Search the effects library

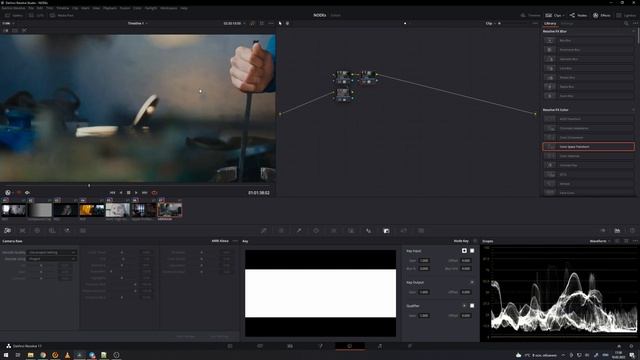coord(626,24)
